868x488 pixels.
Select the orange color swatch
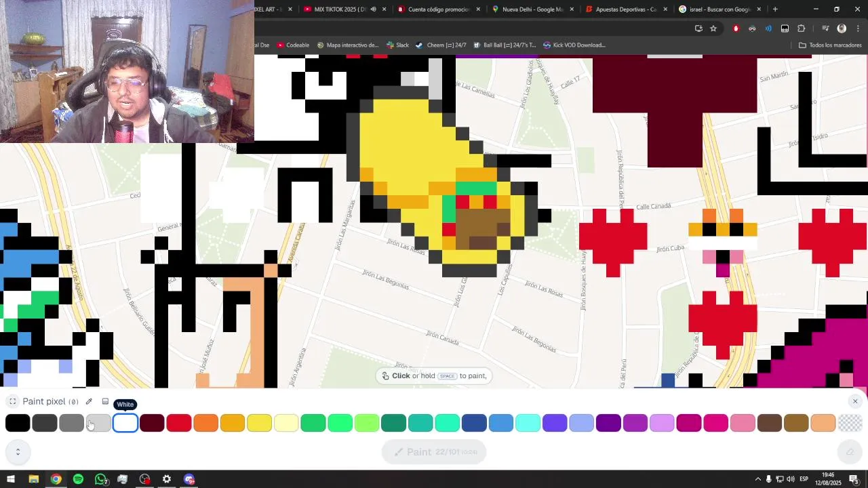tap(206, 423)
